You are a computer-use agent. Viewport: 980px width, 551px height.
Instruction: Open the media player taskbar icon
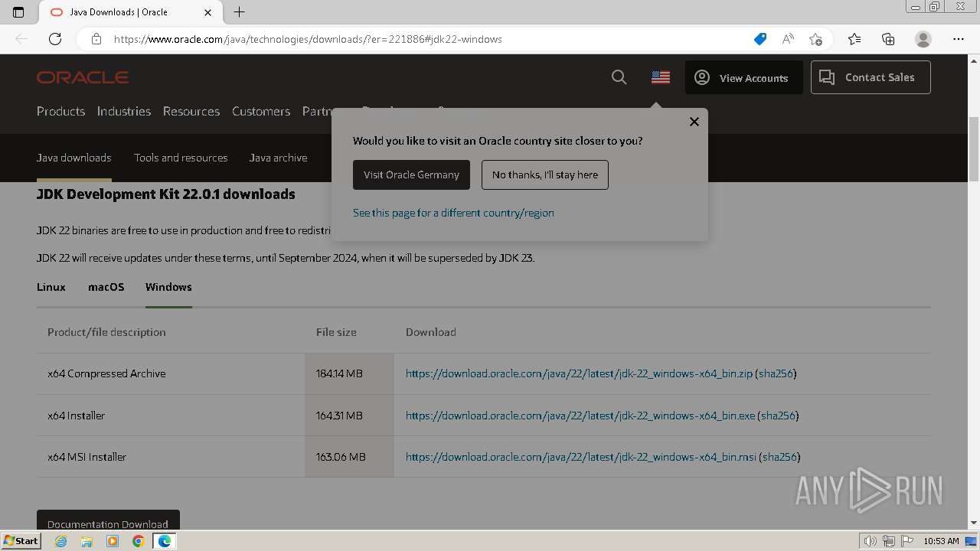(x=113, y=541)
